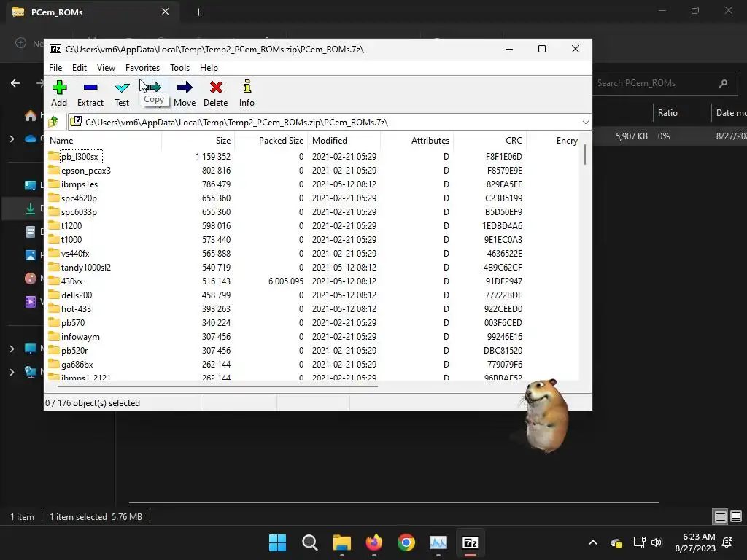Select the spc4620p folder
Screen dimensions: 747x560
point(79,198)
